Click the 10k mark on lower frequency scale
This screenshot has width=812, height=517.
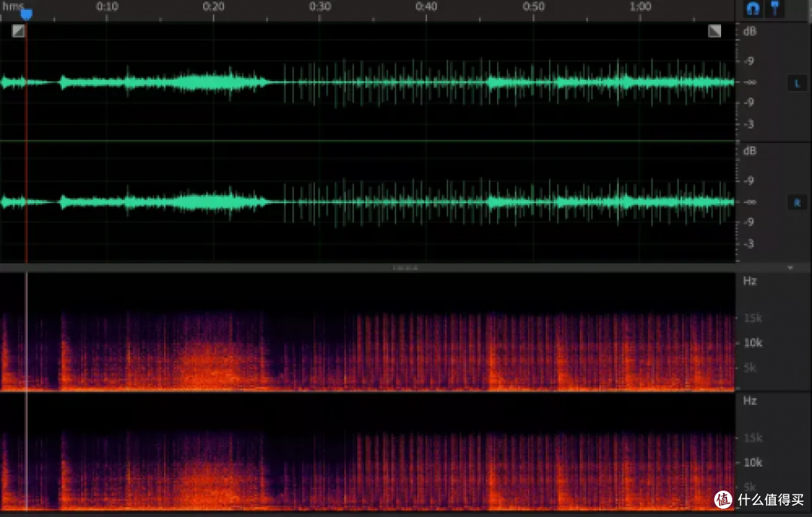753,463
